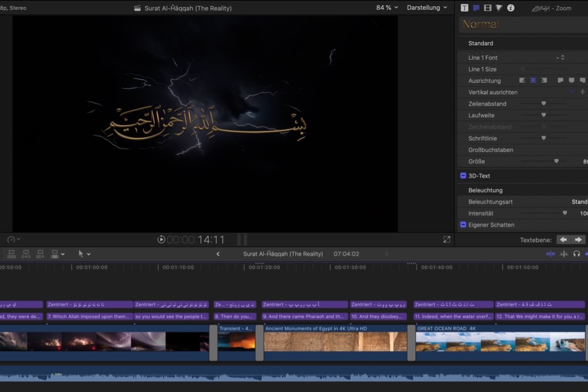Collapse the 3D-Text section checkbox
The image size is (588, 392).
click(463, 176)
